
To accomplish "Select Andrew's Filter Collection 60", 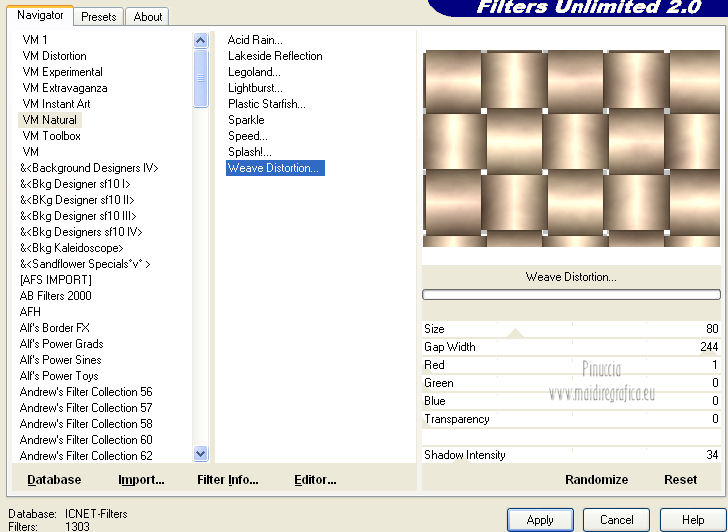I will coord(86,440).
